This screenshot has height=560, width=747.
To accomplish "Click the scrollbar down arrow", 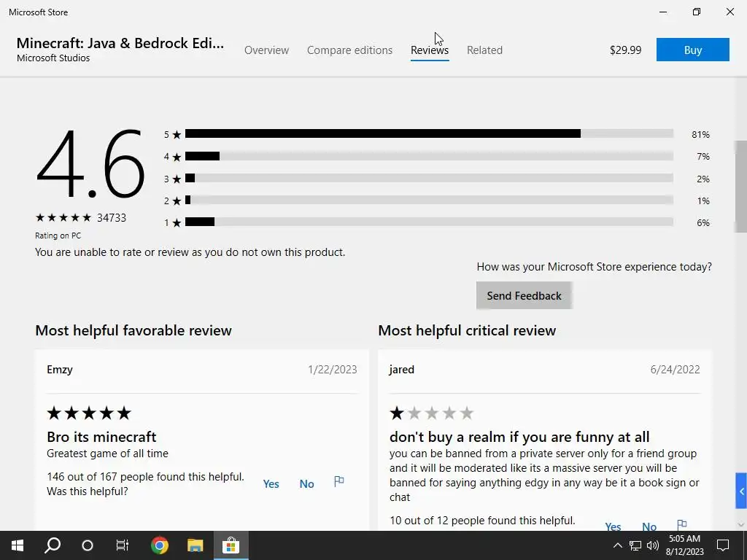I will point(741,524).
